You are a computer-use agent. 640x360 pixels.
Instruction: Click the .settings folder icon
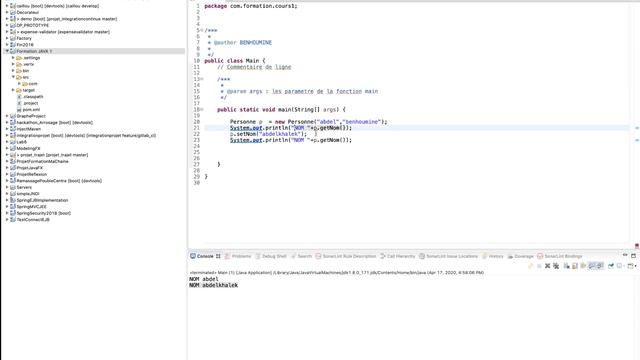pos(19,58)
